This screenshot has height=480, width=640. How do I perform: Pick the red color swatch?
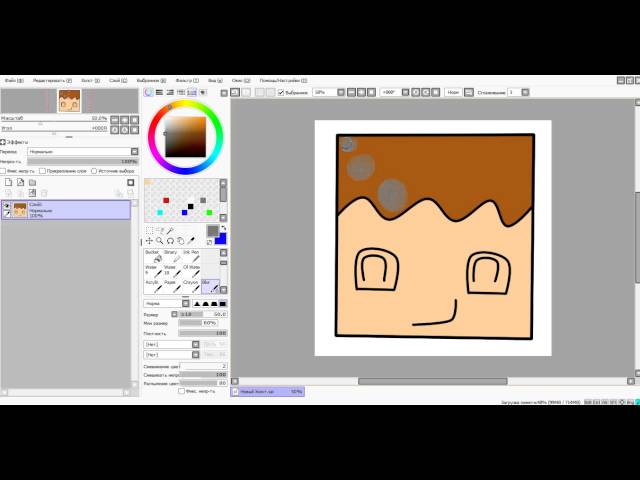tap(166, 200)
